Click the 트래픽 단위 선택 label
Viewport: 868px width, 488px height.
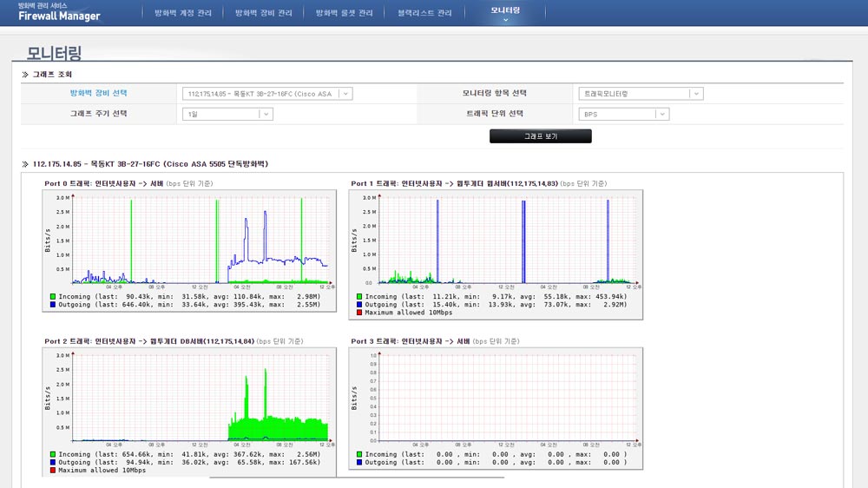tap(495, 114)
